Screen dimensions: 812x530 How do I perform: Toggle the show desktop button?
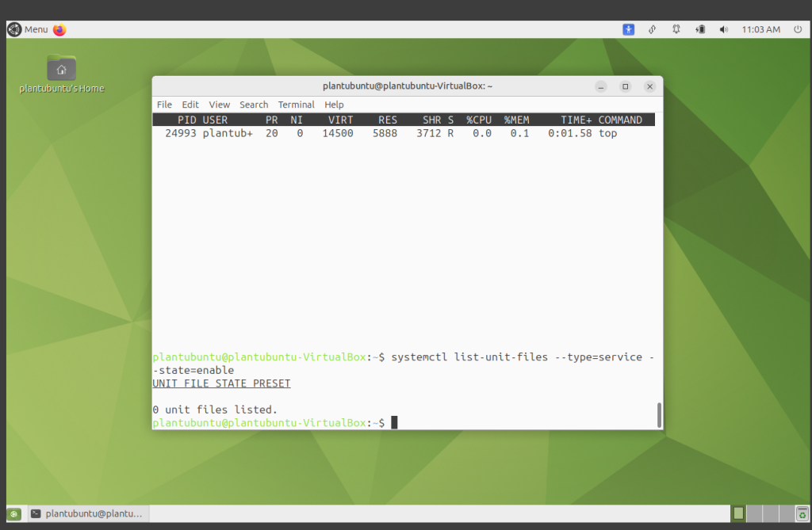pos(14,513)
